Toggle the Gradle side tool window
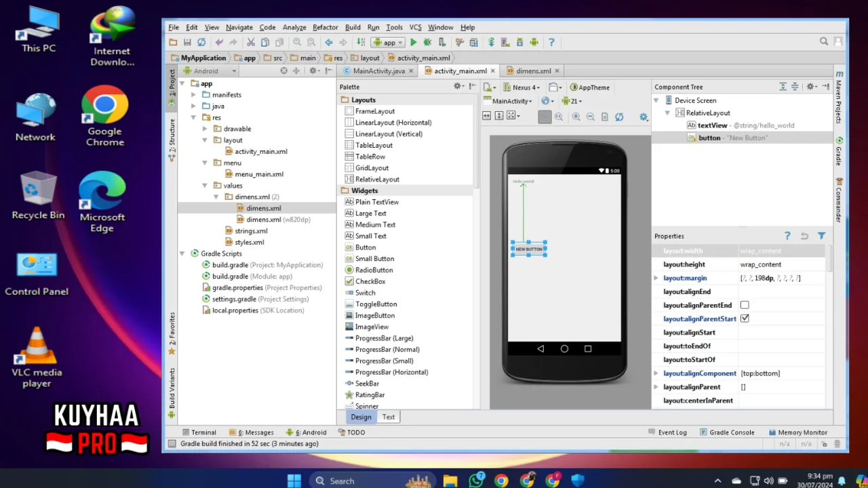Screen dimensions: 868x488 tap(840, 152)
